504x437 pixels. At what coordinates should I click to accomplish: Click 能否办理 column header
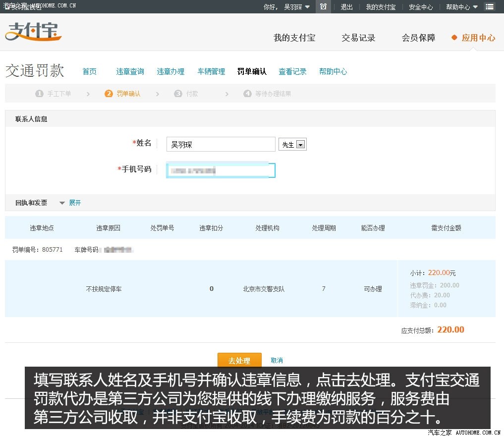373,228
